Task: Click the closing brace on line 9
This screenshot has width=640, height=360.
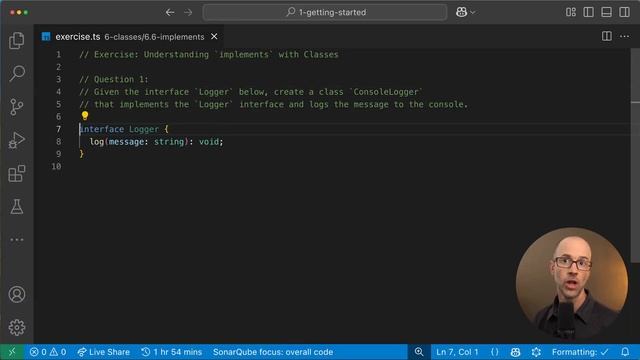Action: pyautogui.click(x=82, y=154)
